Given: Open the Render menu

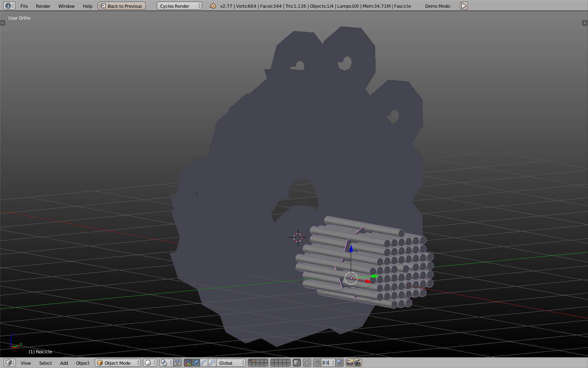Looking at the screenshot, I should 43,6.
